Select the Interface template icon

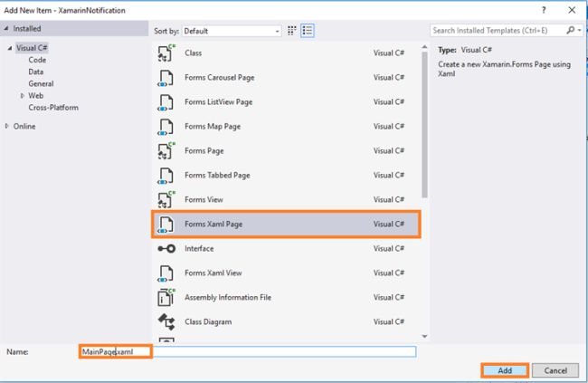coord(166,248)
